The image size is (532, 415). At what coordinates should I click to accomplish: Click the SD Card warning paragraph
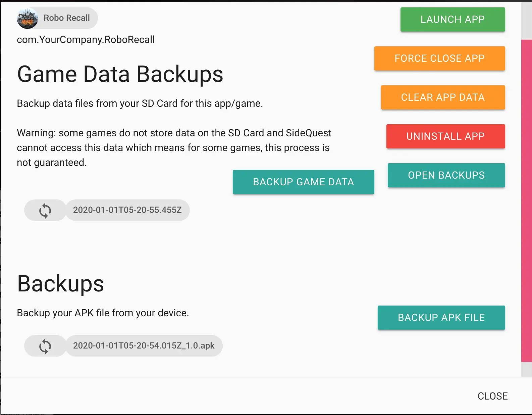174,148
